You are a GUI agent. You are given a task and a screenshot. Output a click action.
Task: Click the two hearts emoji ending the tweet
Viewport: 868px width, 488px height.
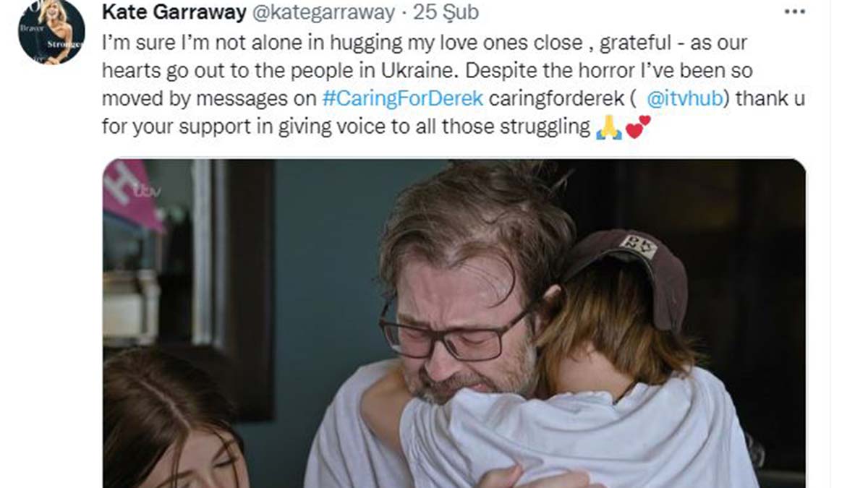(638, 127)
